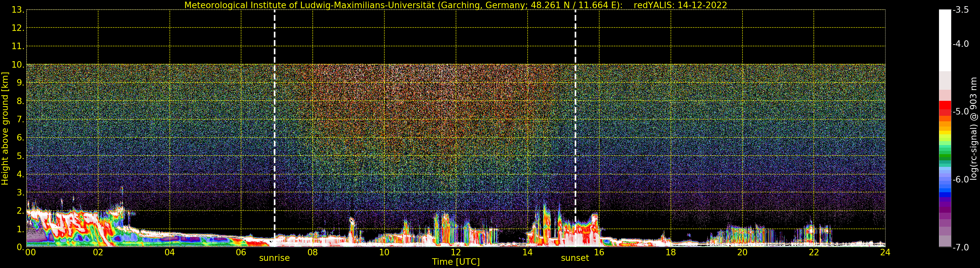The width and height of the screenshot is (980, 268).
Task: Click the time tick label '22'
Action: click(x=814, y=252)
